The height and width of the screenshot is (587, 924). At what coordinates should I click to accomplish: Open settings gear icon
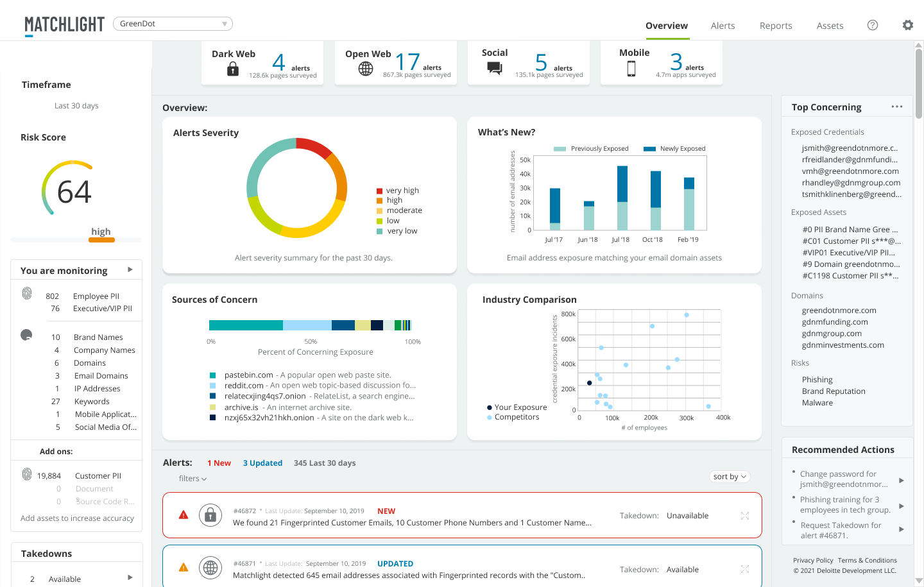[x=908, y=25]
